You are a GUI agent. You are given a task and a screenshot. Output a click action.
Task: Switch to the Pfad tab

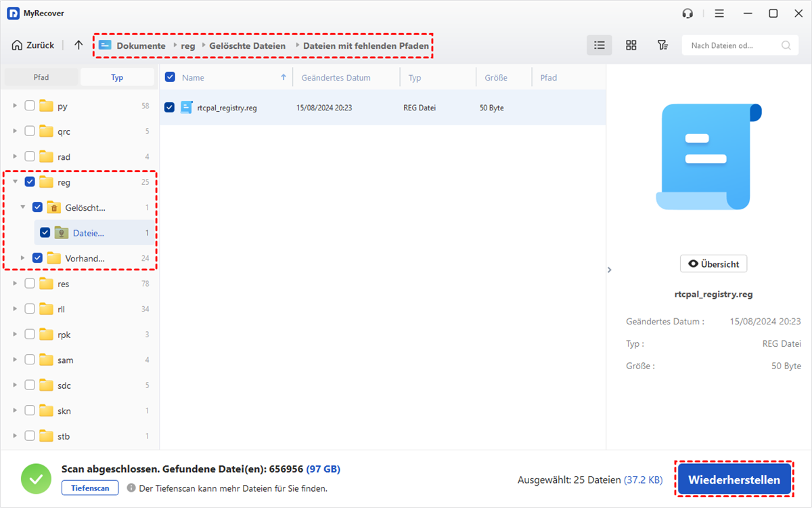tap(41, 77)
